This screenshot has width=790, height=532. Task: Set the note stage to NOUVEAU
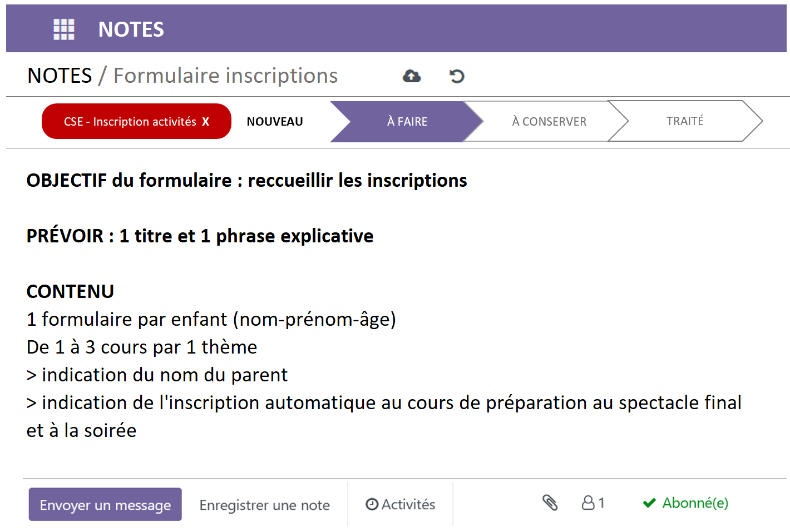click(x=275, y=122)
